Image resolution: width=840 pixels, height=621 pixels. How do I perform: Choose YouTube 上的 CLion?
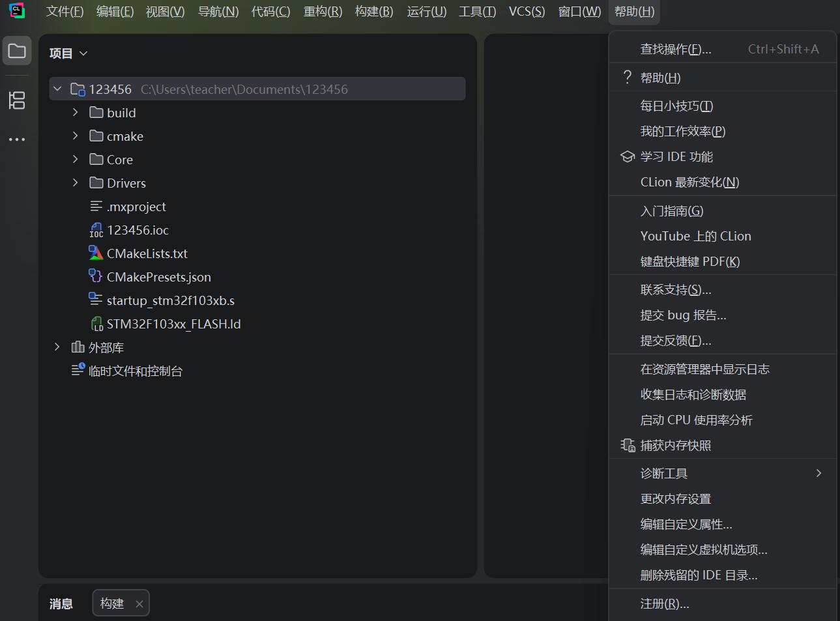click(x=723, y=236)
